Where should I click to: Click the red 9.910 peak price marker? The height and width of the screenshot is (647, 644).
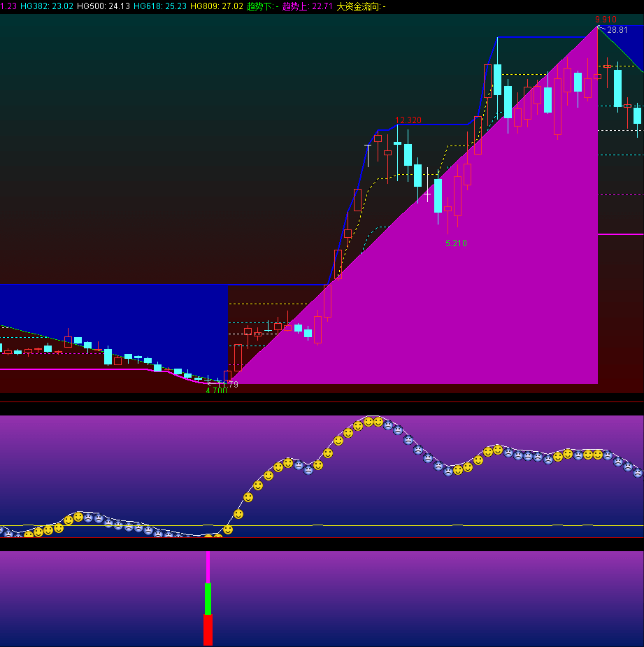[606, 20]
